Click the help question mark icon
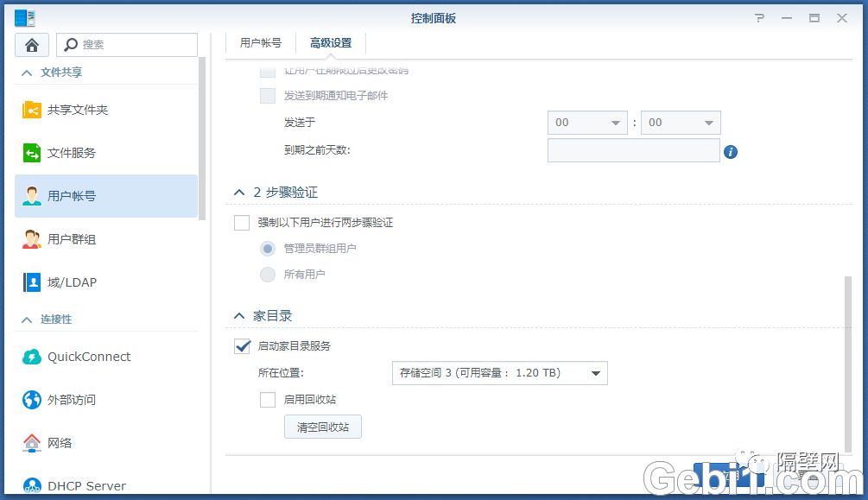 click(x=759, y=18)
